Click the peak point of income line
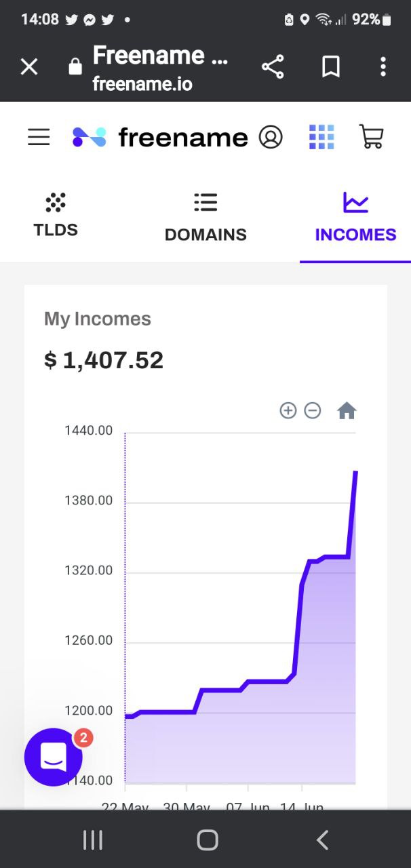411x868 pixels. coord(355,472)
